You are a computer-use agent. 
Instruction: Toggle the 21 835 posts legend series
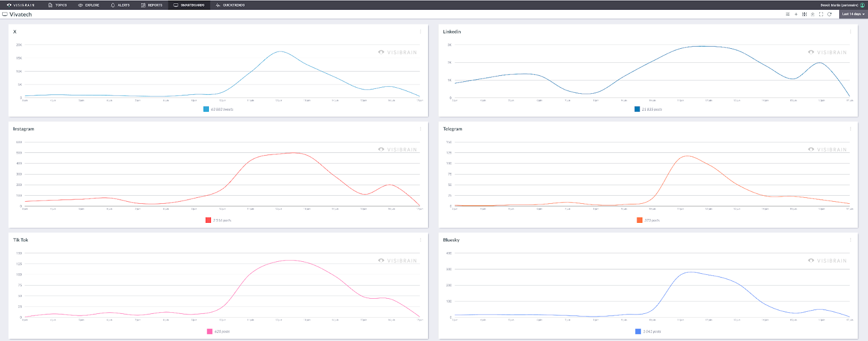coord(648,109)
